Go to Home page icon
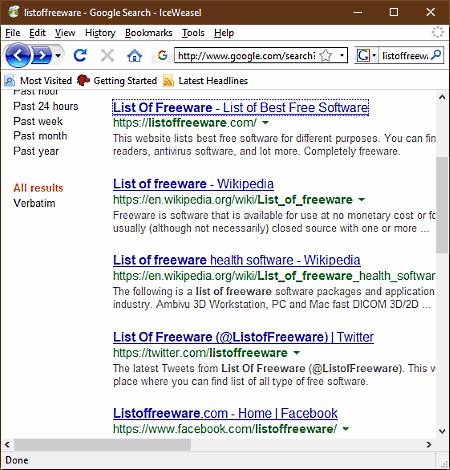This screenshot has width=450, height=470. (134, 55)
